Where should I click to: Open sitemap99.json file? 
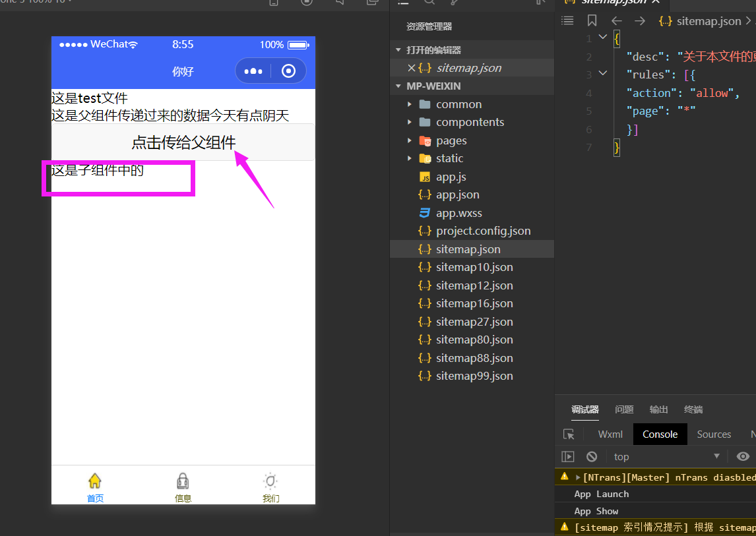pyautogui.click(x=474, y=376)
